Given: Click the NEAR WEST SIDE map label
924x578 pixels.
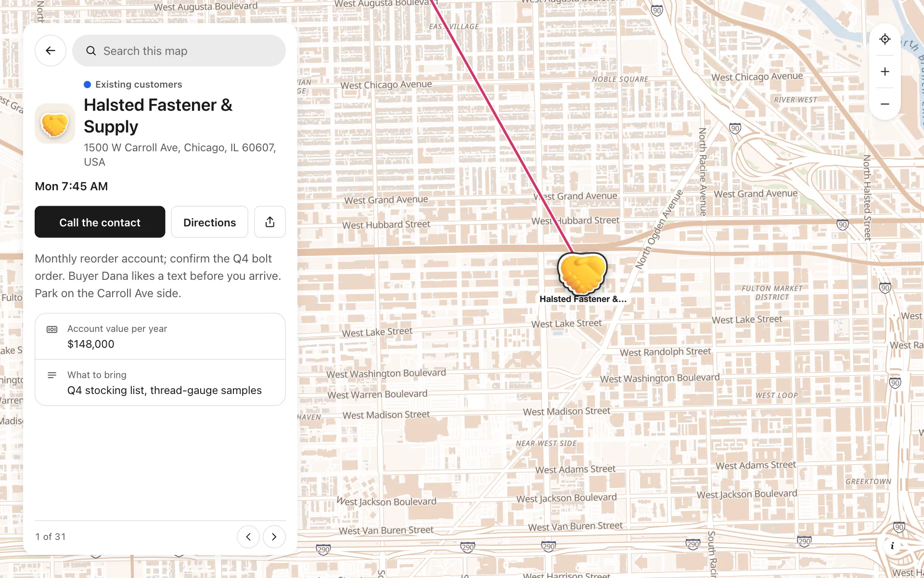Looking at the screenshot, I should click(x=546, y=444).
